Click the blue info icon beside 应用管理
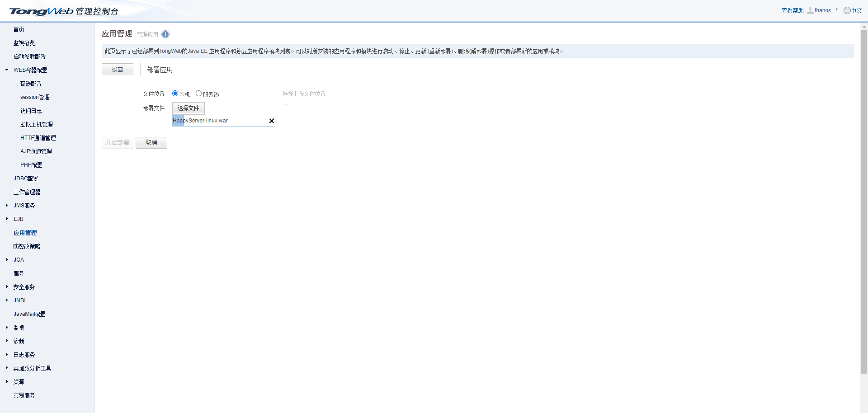The image size is (868, 413). coord(165,34)
